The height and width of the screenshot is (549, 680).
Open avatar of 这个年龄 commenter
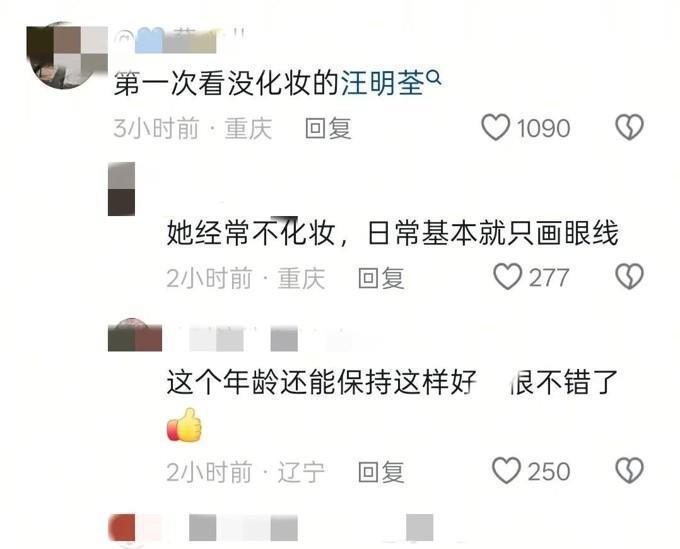click(135, 335)
